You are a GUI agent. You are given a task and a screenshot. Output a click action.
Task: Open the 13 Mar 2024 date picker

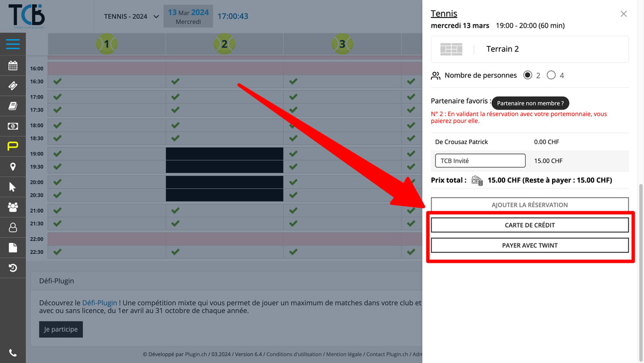[189, 16]
